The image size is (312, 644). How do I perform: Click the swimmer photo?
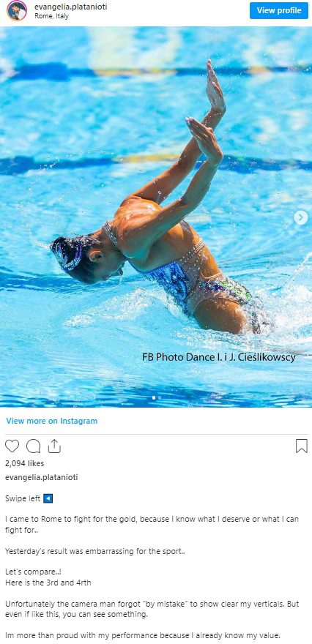click(156, 217)
